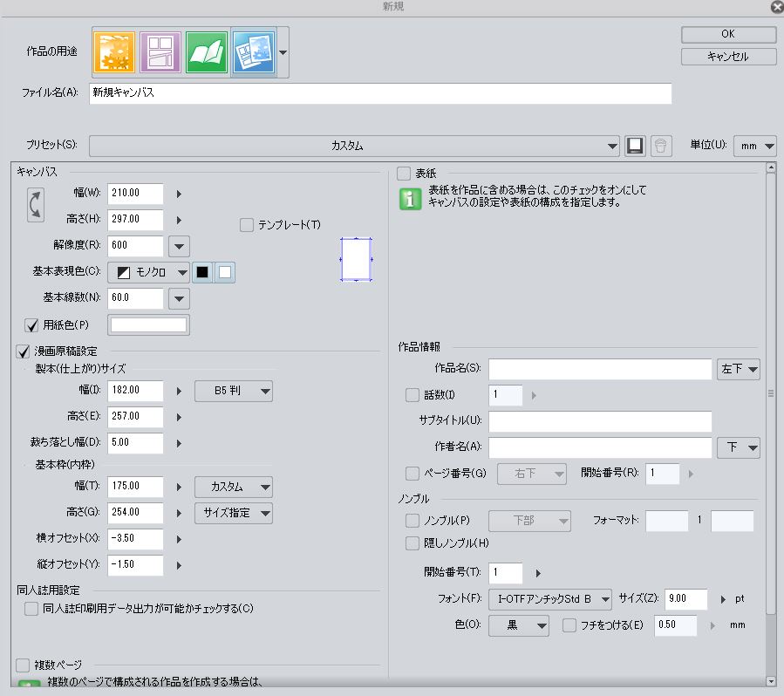The width and height of the screenshot is (784, 696).
Task: Toggle the 漫画原稿設定 checkbox
Action: 23,351
